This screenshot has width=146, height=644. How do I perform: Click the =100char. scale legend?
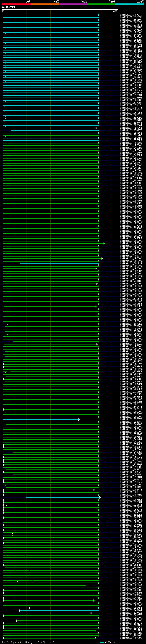click(x=109, y=642)
